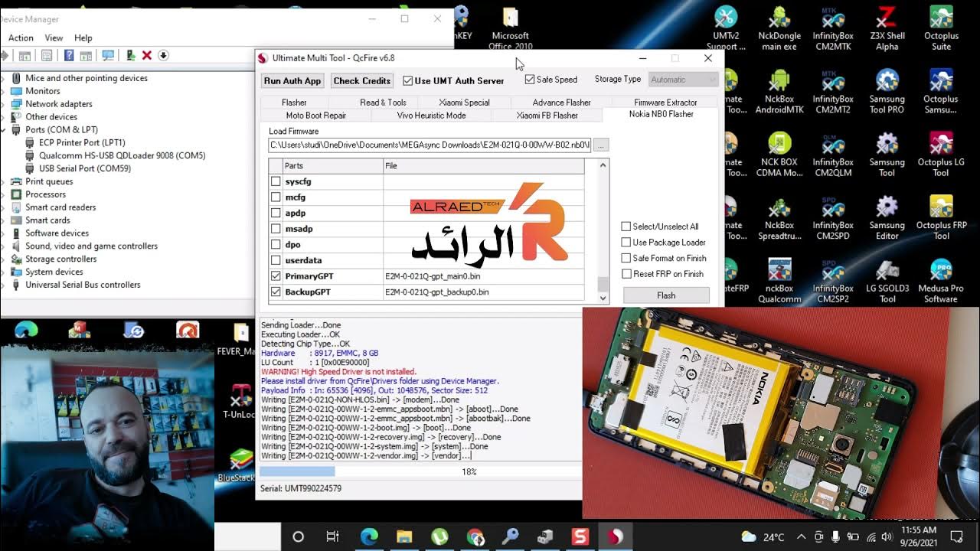
Task: Switch to Flasher tab
Action: click(294, 103)
